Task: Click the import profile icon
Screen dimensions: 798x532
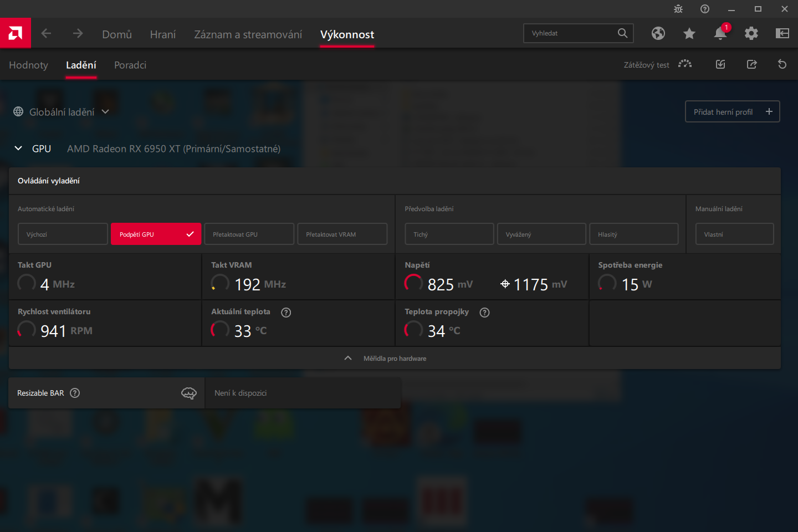Action: click(720, 64)
